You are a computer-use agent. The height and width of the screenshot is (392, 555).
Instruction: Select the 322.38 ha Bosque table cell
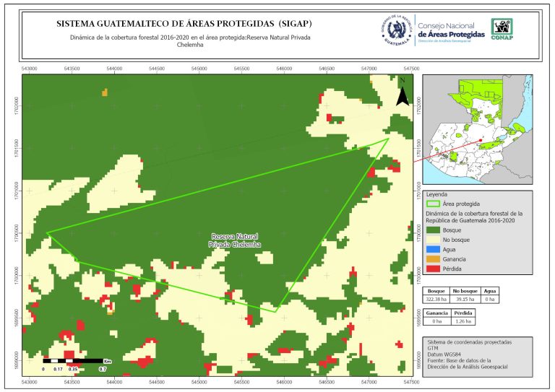click(437, 298)
